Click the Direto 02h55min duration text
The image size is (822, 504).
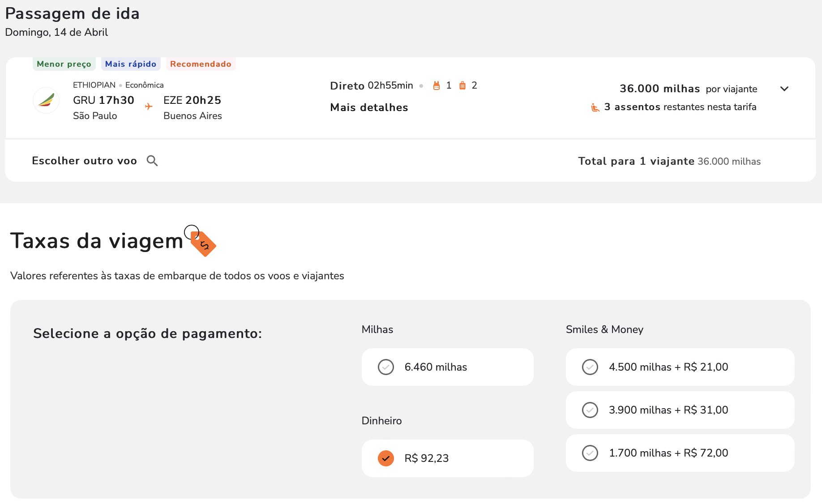[371, 85]
